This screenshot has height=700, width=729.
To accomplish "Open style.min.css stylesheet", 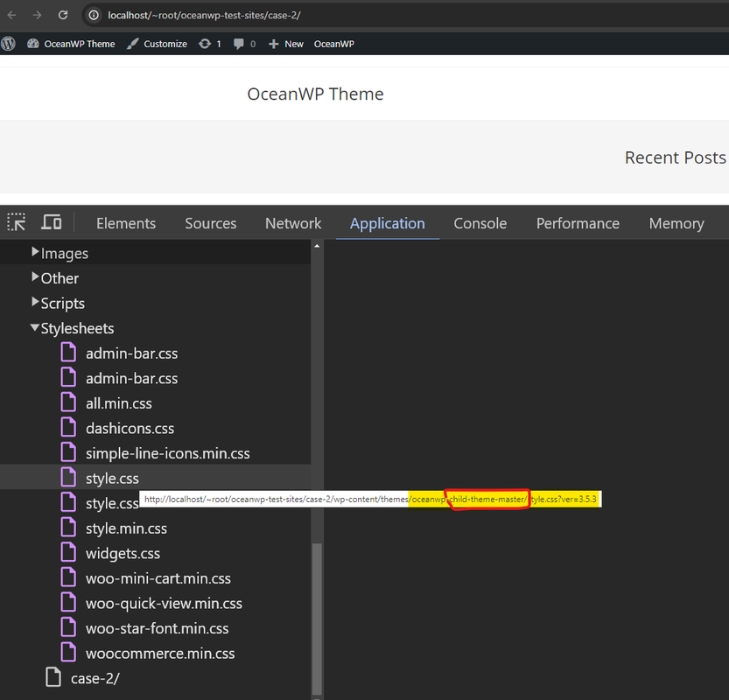I will 126,528.
